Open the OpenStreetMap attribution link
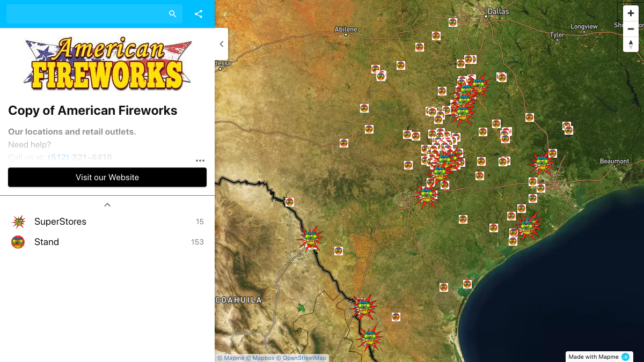 point(304,358)
